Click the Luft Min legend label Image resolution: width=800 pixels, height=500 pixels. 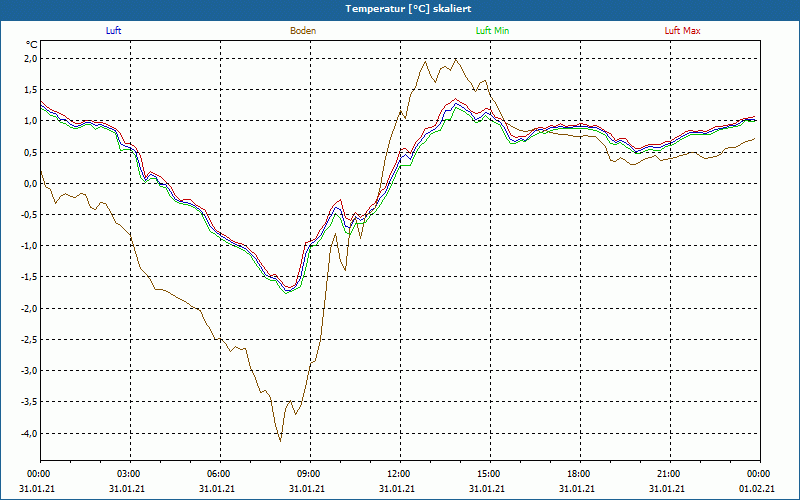[492, 31]
